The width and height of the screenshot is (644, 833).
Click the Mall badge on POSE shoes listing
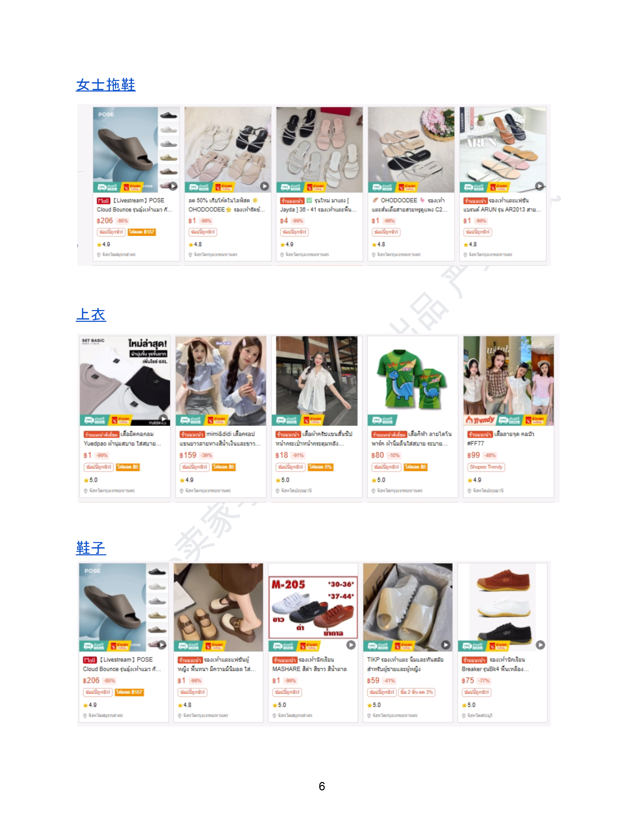pos(90,660)
